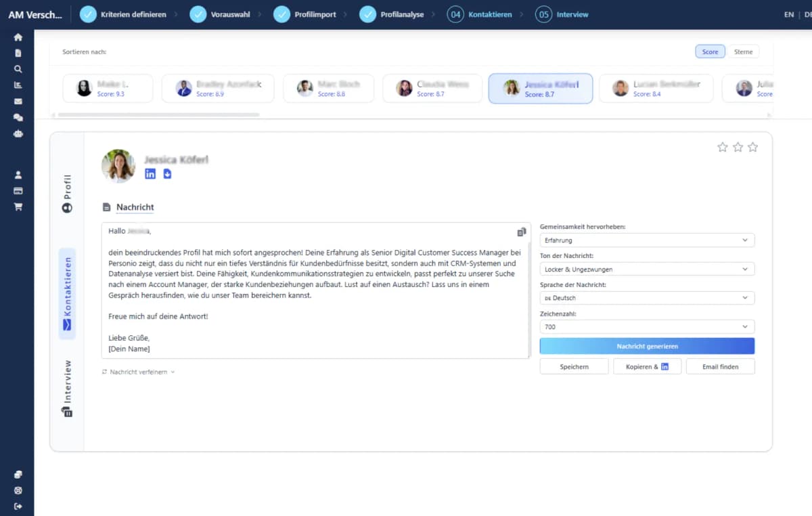Screen dimensions: 812x516
Task: Open the robot assistant icon in sidebar
Action: [x=18, y=134]
